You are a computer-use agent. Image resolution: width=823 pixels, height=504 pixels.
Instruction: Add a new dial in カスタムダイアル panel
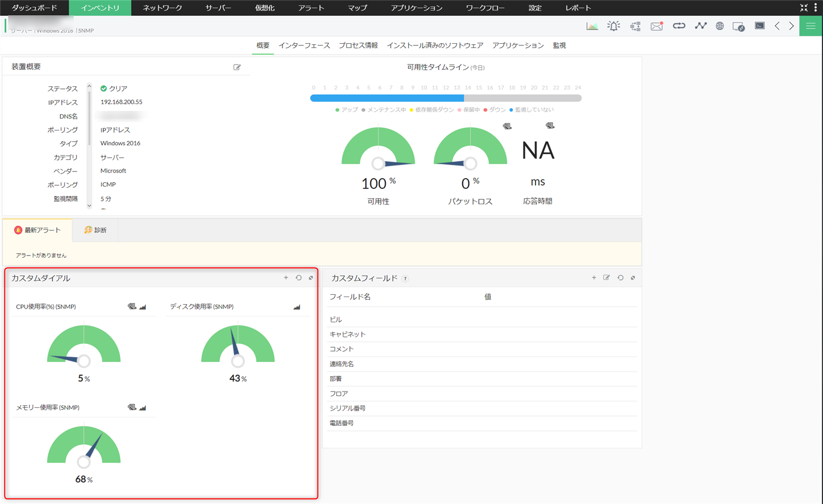click(286, 278)
